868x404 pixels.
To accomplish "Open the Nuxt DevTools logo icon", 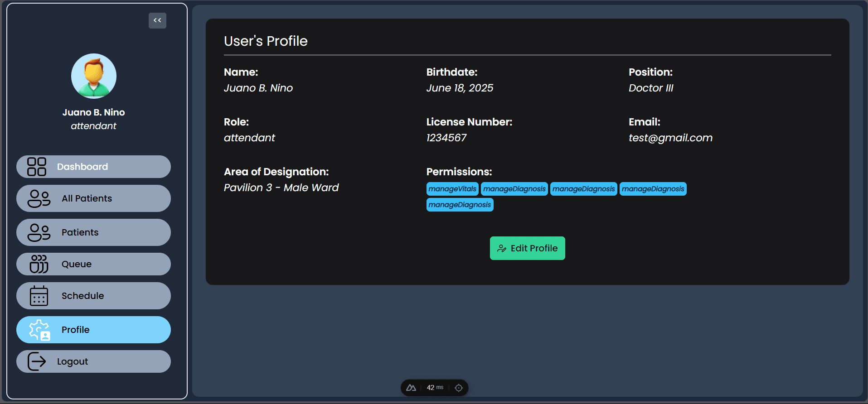I will (x=411, y=388).
